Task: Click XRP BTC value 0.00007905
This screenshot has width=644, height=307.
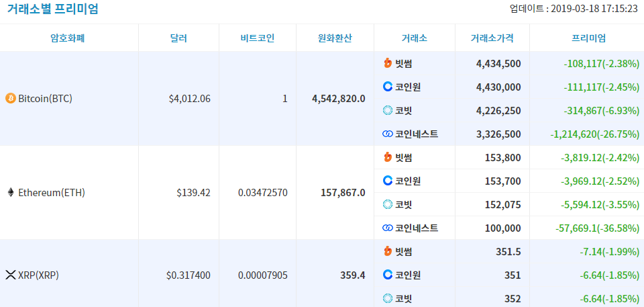Action: (x=263, y=275)
